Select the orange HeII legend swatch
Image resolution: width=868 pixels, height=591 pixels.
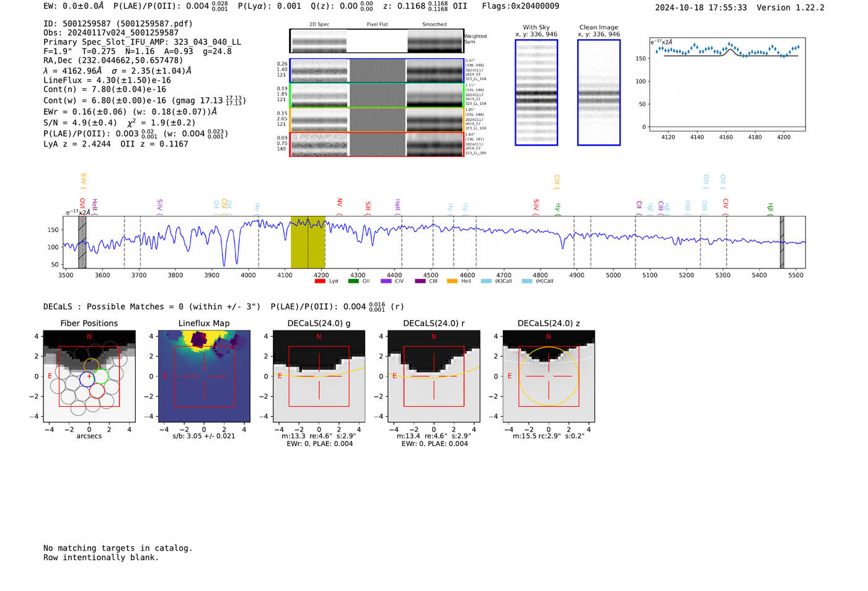click(452, 281)
